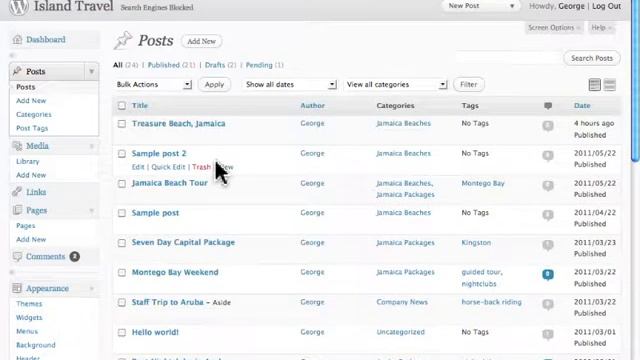Click the Log Out link
The height and width of the screenshot is (360, 640).
(x=607, y=6)
